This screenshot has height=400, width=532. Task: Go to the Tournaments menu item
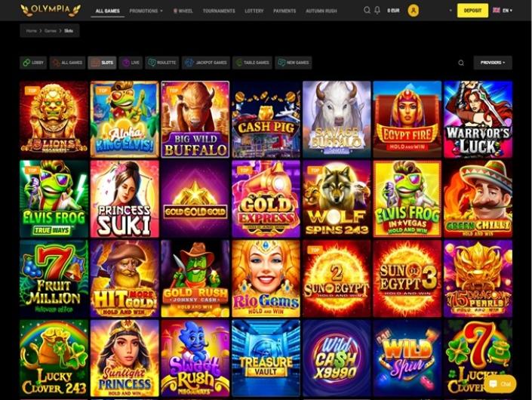(219, 11)
